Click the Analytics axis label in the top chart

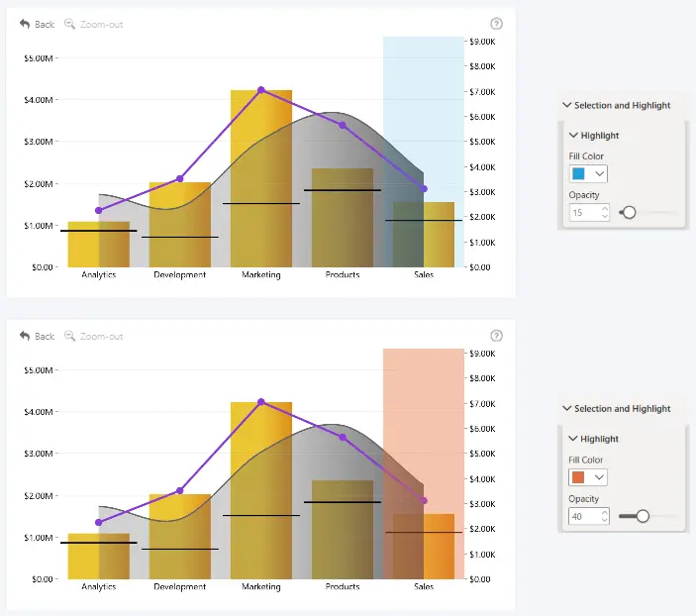point(99,275)
